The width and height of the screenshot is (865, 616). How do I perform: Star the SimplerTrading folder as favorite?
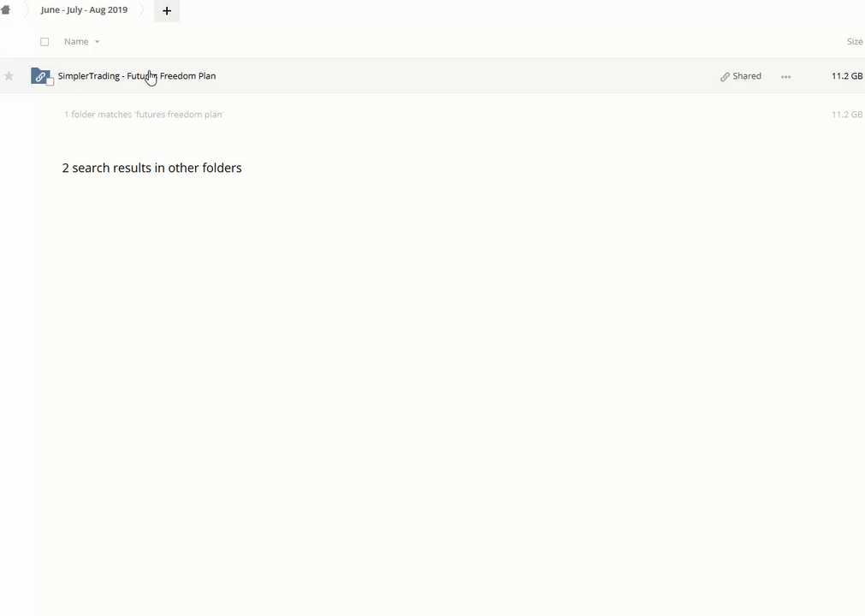coord(9,76)
